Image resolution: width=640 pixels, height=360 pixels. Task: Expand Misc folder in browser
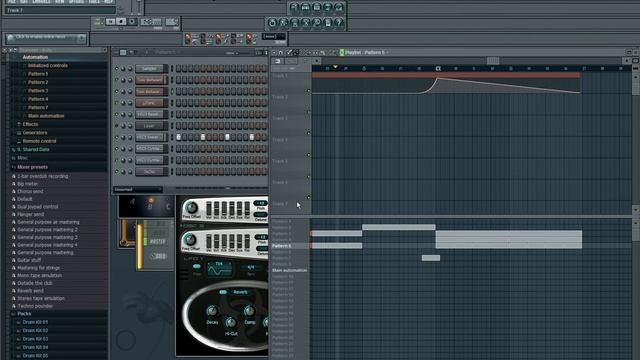coord(22,158)
